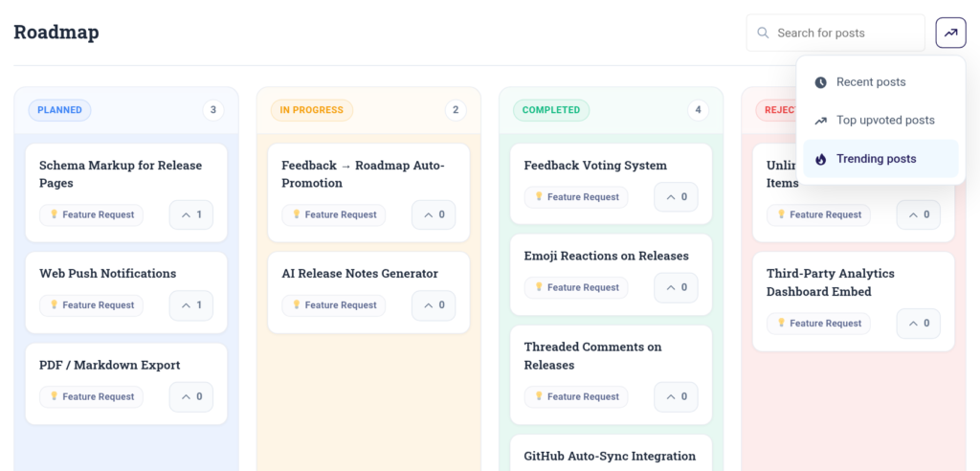Click Feature Request tag on Threaded Comments card

pos(576,396)
